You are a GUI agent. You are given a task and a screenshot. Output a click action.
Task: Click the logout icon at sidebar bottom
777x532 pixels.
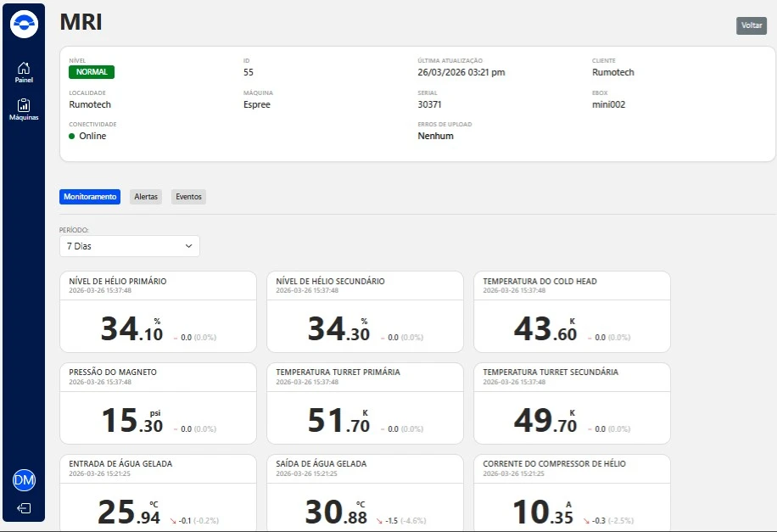point(24,508)
